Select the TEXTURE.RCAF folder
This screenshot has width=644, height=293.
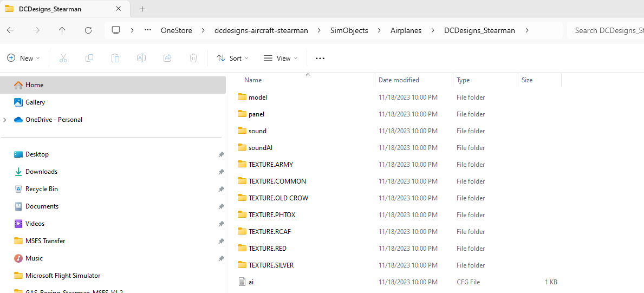click(269, 232)
